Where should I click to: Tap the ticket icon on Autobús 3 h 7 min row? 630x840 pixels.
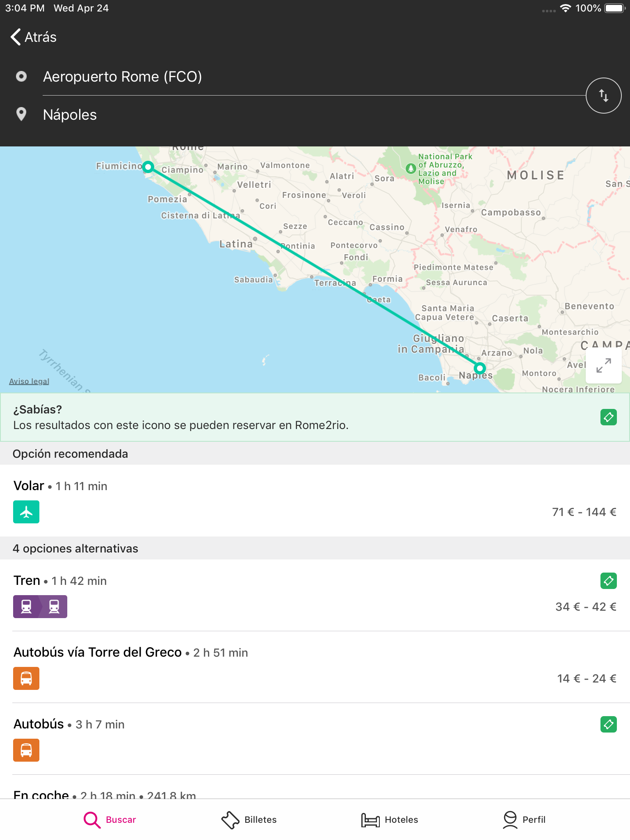click(x=609, y=724)
